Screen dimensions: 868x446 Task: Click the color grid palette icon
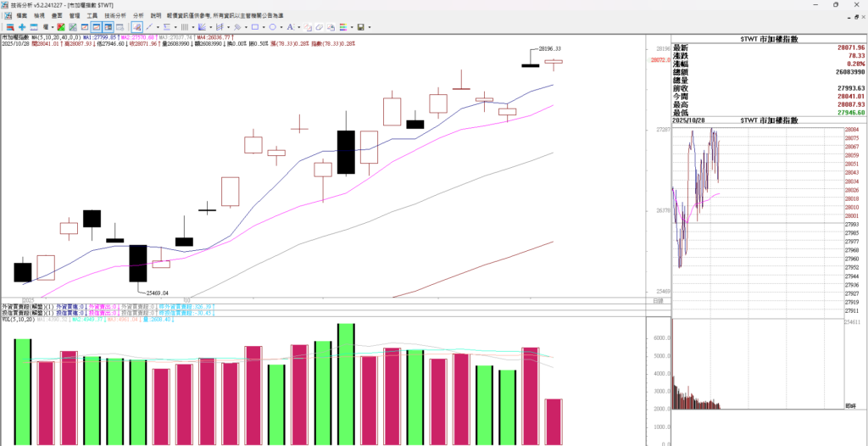343,27
